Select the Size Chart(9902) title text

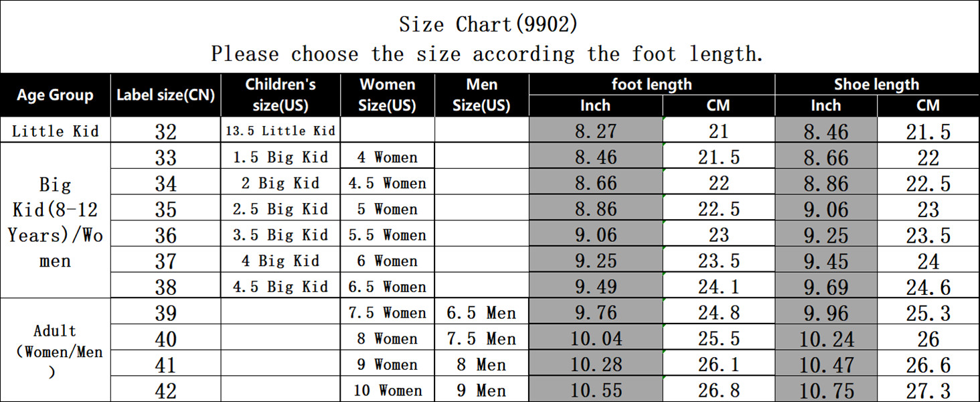point(489,24)
